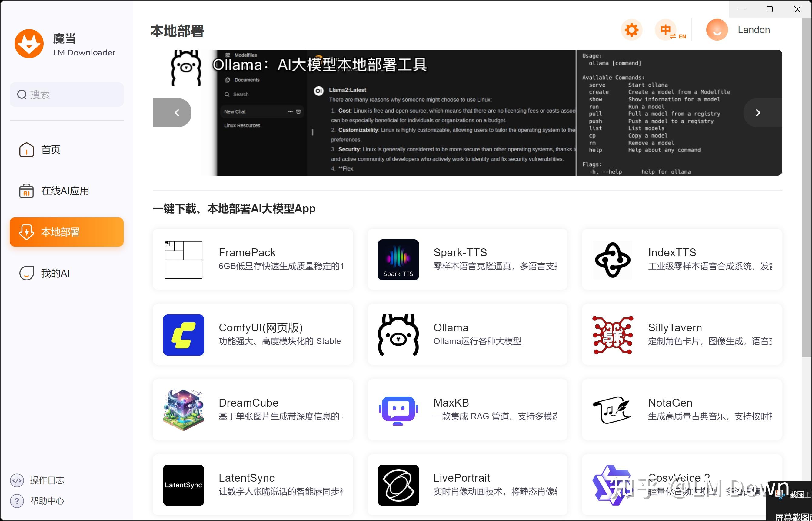The width and height of the screenshot is (812, 521).
Task: Open the ComfyUI(网页版) card
Action: click(x=252, y=334)
